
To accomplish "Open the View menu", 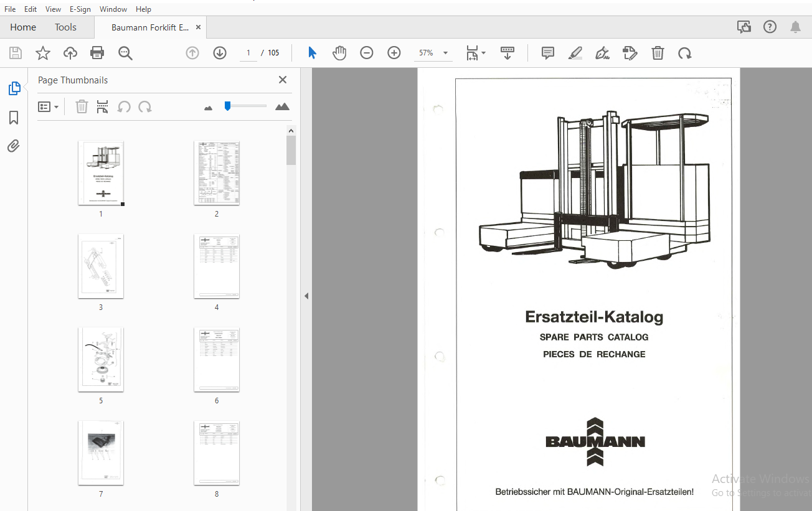I will (x=54, y=9).
